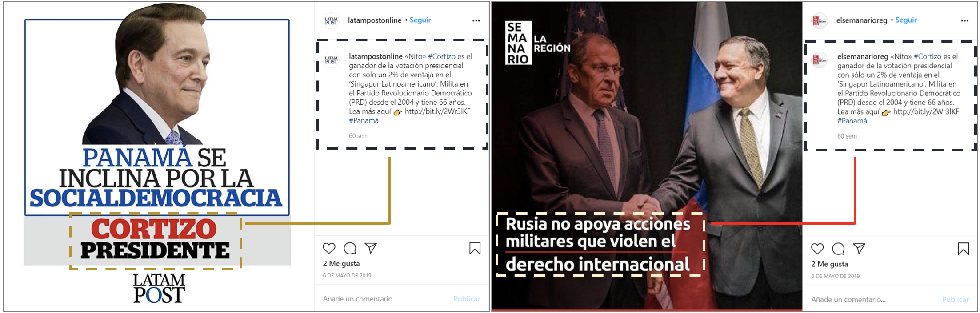Share latampostonline post via paper plane icon
The height and width of the screenshot is (313, 980).
tap(371, 248)
